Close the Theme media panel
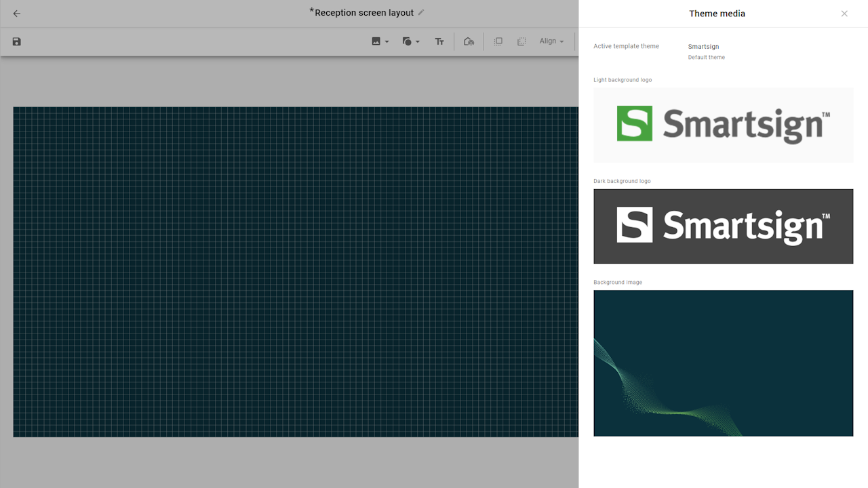This screenshot has width=868, height=488. pyautogui.click(x=844, y=14)
